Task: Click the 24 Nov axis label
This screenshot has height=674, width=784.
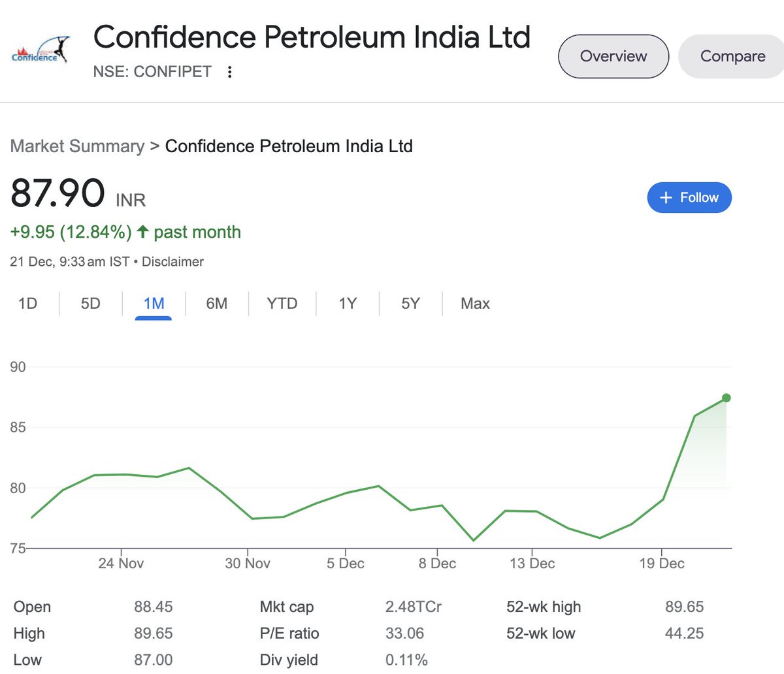Action: [121, 564]
